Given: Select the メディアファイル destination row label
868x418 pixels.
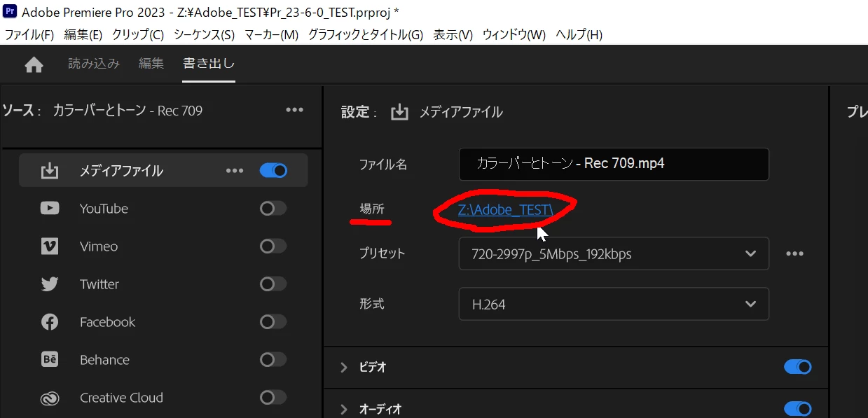Looking at the screenshot, I should 121,171.
